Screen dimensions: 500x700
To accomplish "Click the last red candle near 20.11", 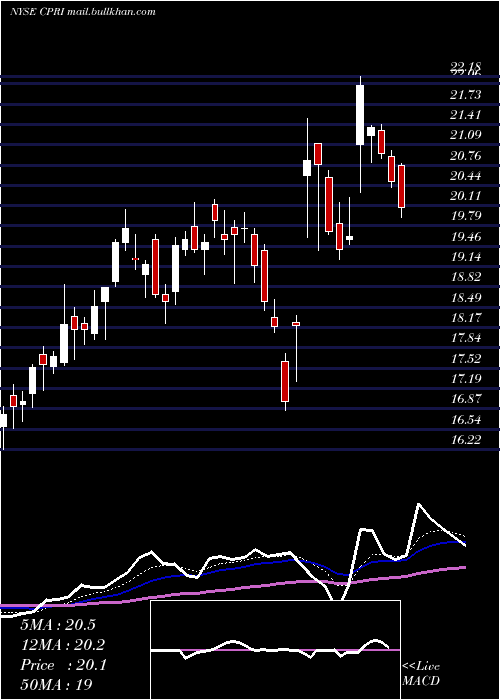I will pos(401,187).
